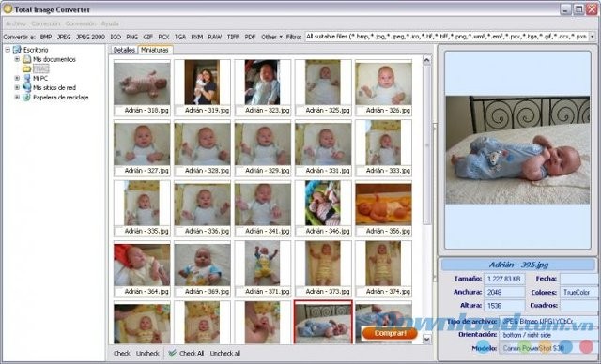Expand the Mis documentos tree node
The width and height of the screenshot is (601, 364).
(x=17, y=59)
